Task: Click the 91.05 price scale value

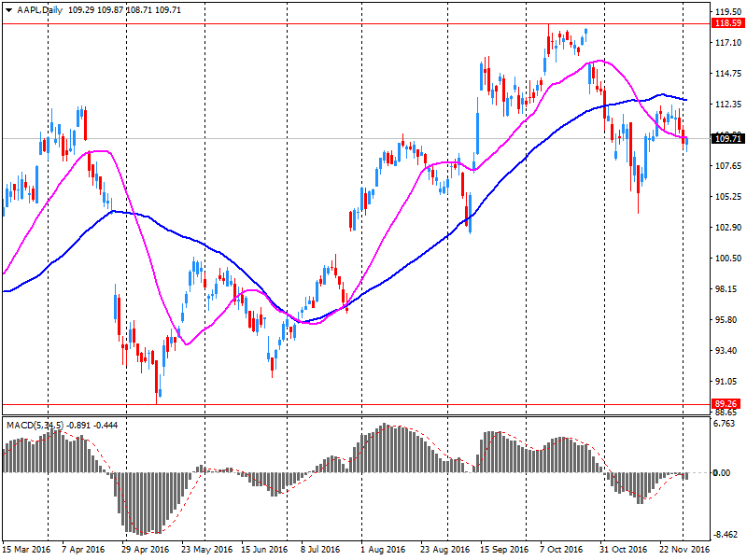Action: [728, 382]
